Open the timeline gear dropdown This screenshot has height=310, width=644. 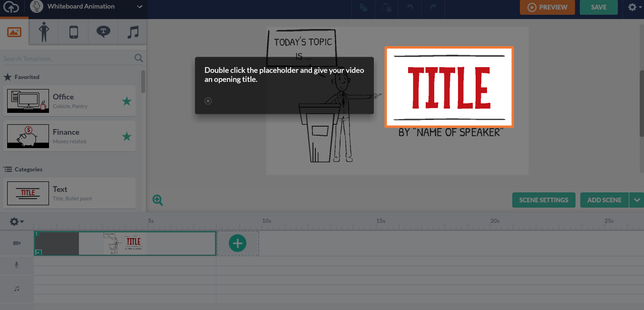[x=17, y=221]
